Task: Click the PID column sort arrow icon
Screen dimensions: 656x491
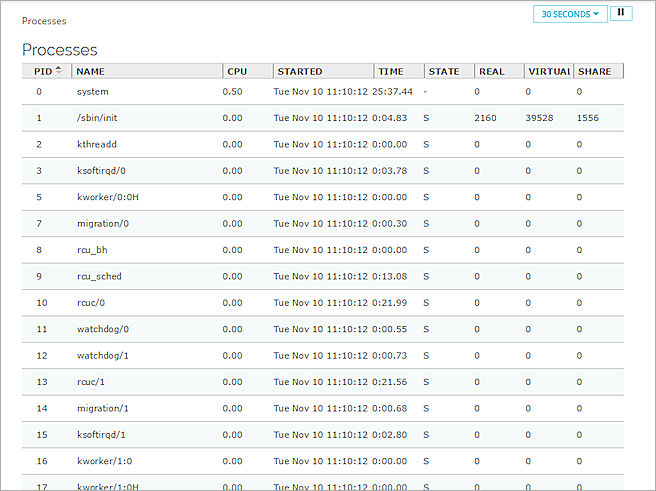Action: click(x=58, y=71)
